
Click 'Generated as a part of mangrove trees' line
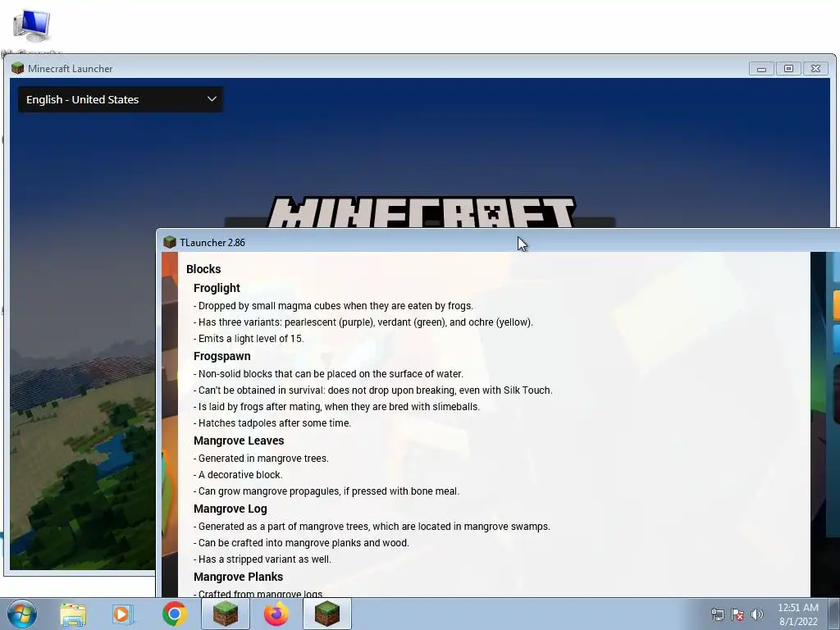372,526
